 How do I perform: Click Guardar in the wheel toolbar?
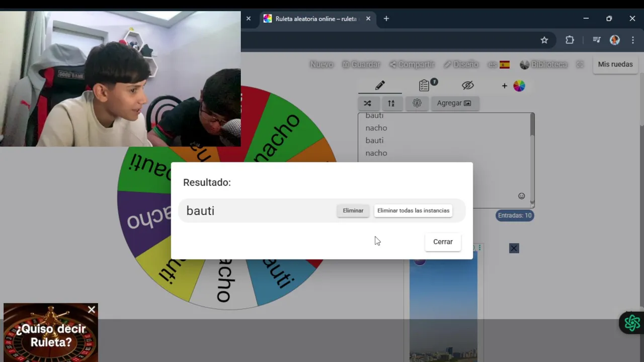click(x=361, y=64)
